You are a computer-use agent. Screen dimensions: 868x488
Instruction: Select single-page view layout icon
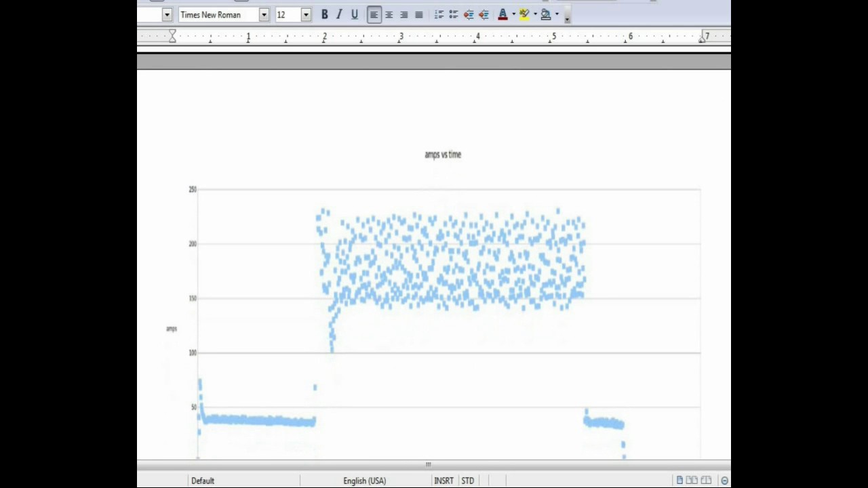[679, 481]
